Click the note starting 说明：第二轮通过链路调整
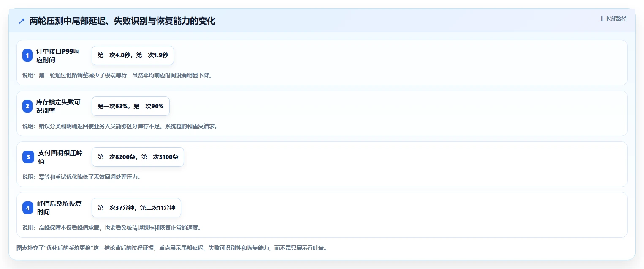 [117, 76]
